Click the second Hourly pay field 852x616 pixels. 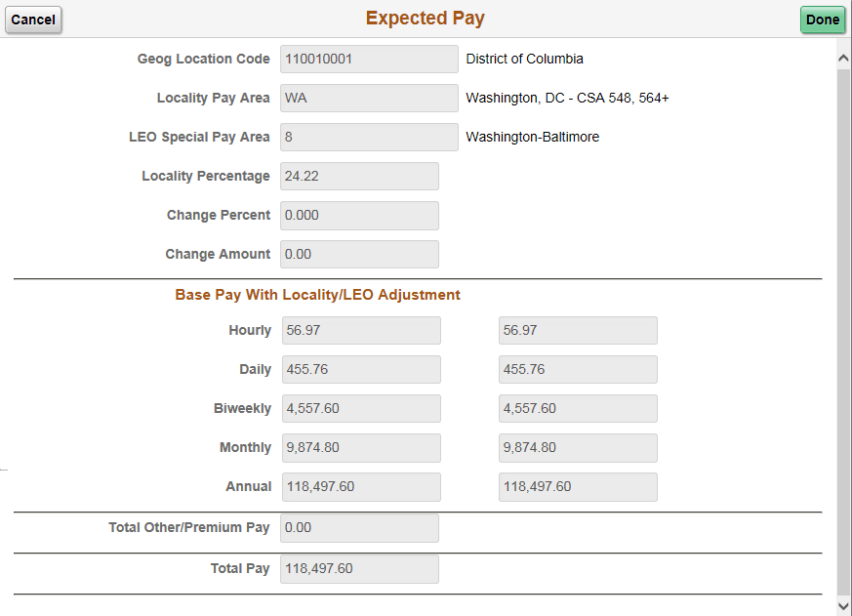pyautogui.click(x=578, y=330)
